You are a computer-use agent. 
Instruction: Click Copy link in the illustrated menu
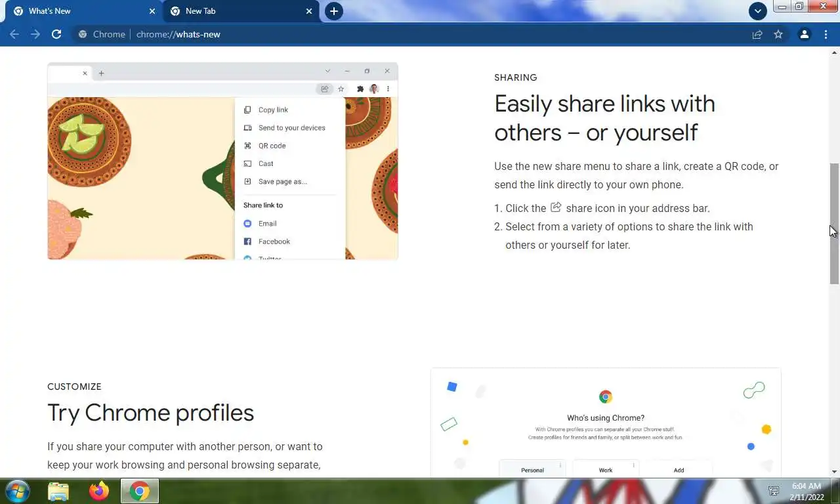pos(273,110)
